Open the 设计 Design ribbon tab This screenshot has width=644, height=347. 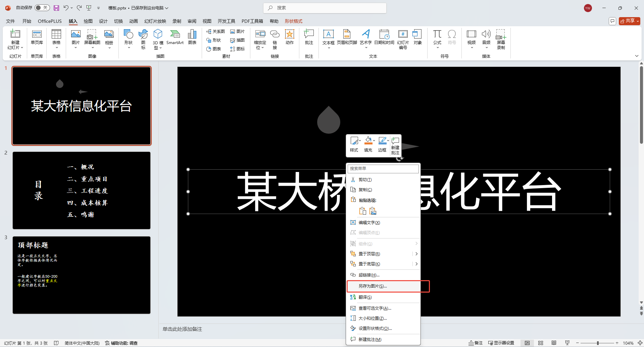(x=103, y=21)
